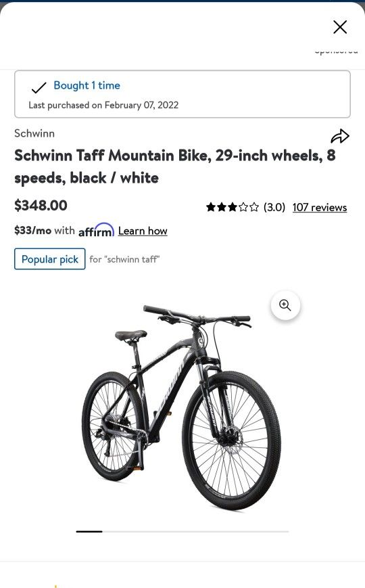The image size is (365, 588).
Task: Tap the Bought 1 time label
Action: tap(87, 85)
